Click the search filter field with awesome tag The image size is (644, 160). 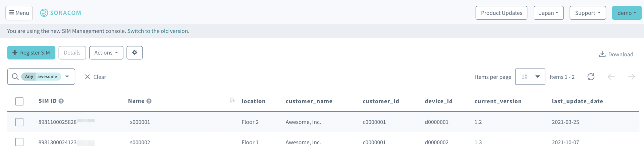(x=41, y=77)
